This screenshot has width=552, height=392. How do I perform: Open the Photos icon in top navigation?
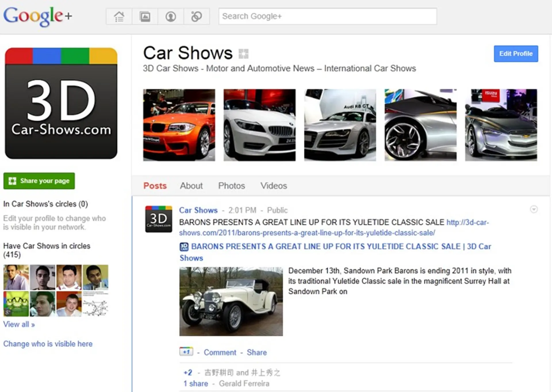tap(145, 16)
